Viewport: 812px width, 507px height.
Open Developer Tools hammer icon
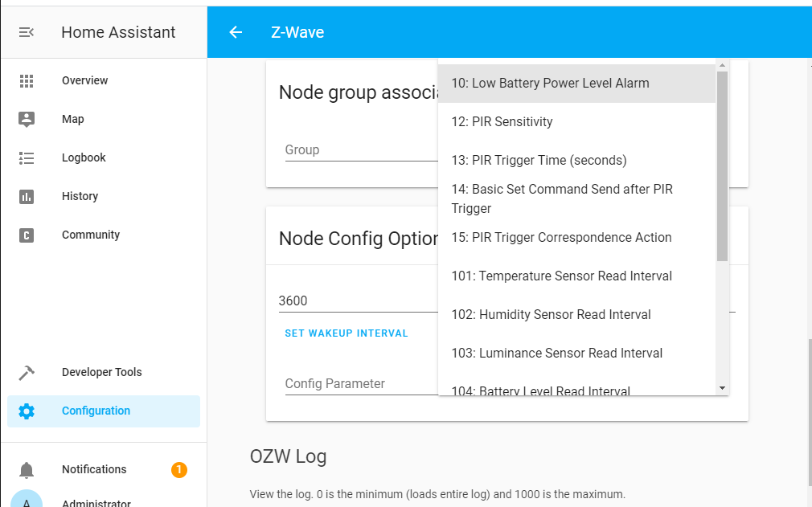point(27,372)
